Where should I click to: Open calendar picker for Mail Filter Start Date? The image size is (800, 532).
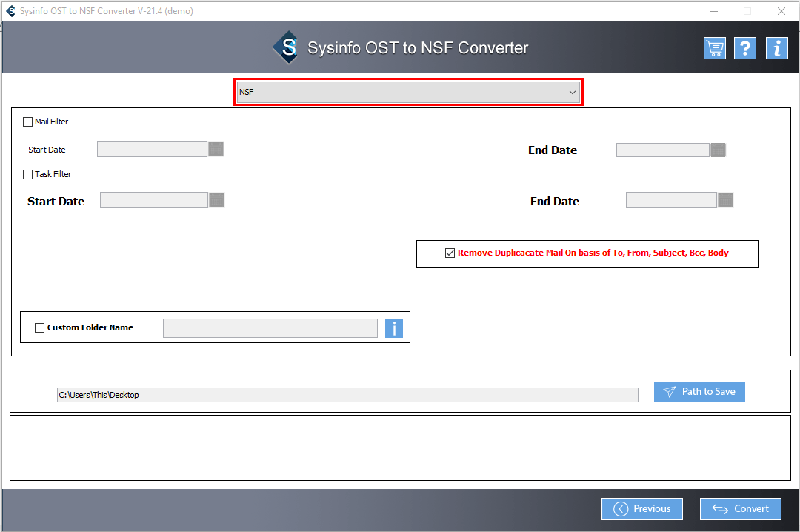(x=216, y=149)
